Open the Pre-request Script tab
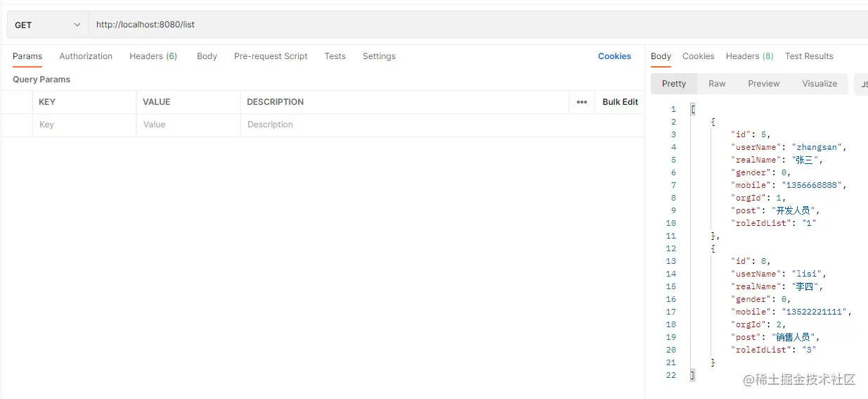This screenshot has height=399, width=868. (x=271, y=56)
